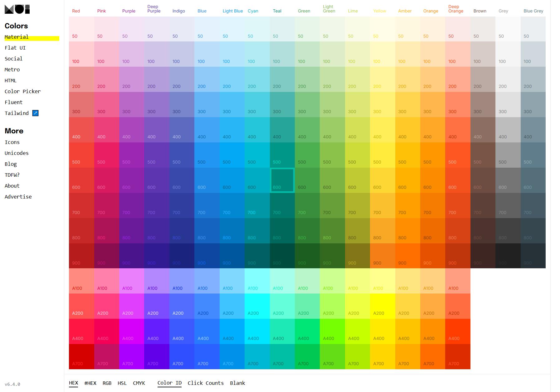Screen dimensions: 560x392
Task: Switch to HSL format
Action: (x=122, y=383)
